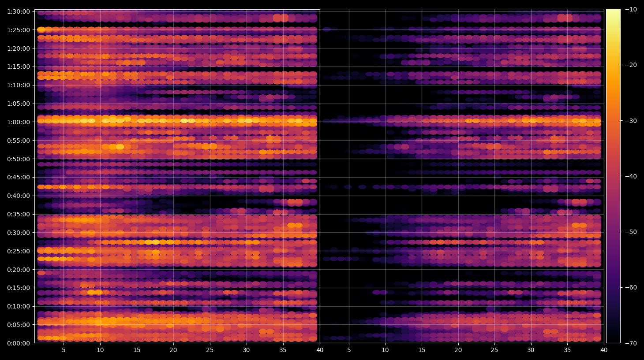This screenshot has height=360, width=644.
Task: Select x-axis tick 25 of left heatmap
Action: point(210,350)
